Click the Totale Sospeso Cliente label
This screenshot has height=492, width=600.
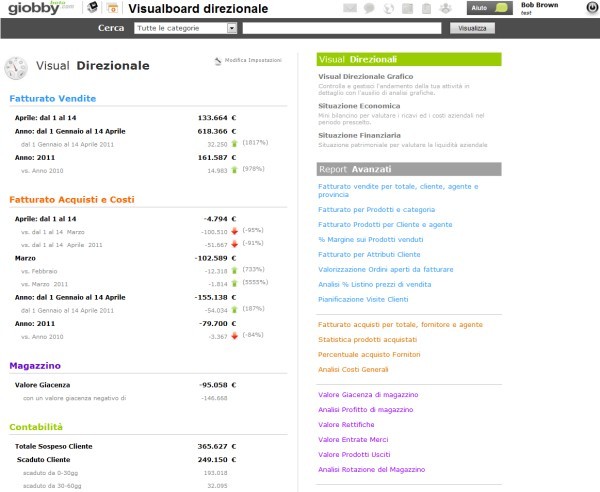click(x=54, y=446)
